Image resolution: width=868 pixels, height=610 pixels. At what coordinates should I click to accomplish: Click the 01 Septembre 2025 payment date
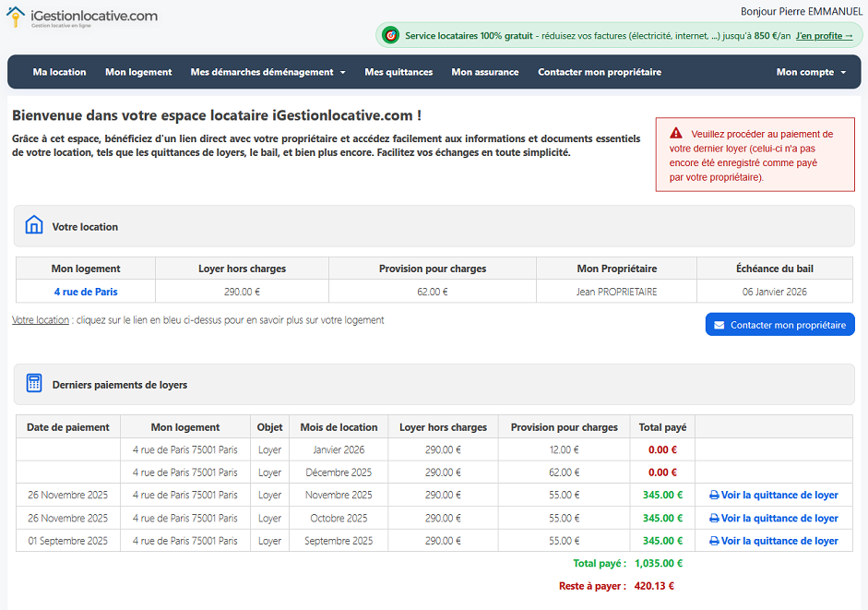point(68,542)
